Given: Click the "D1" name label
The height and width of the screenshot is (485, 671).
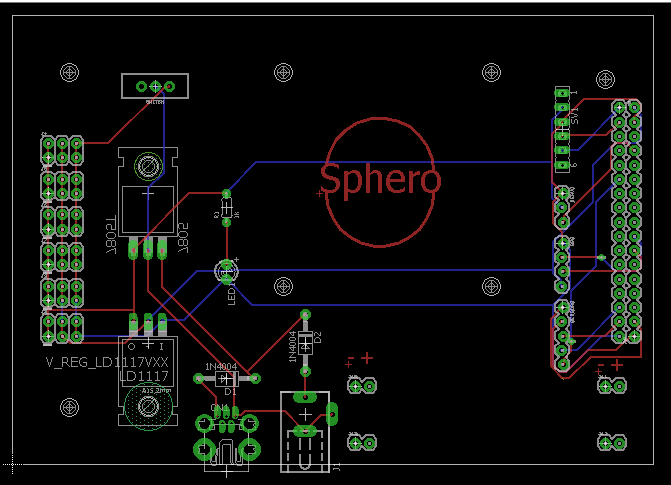Looking at the screenshot, I should pos(230,392).
